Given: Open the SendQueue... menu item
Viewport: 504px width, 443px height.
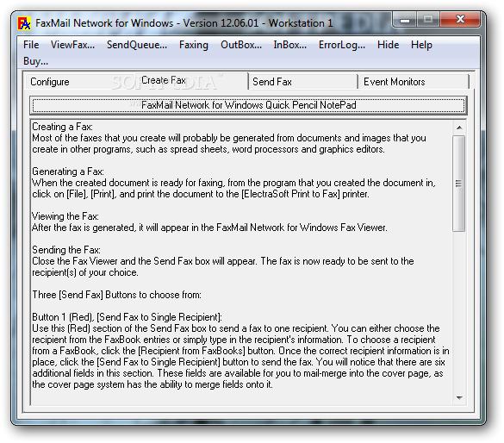Looking at the screenshot, I should [137, 45].
